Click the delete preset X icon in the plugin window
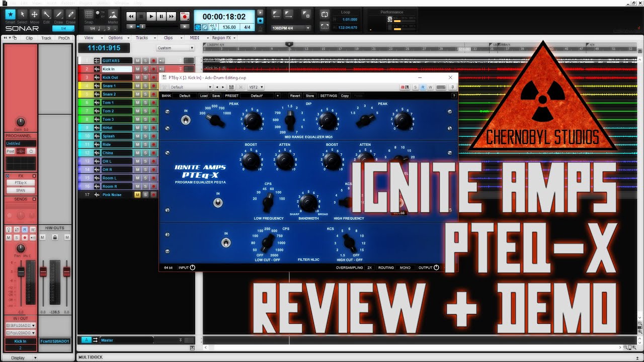Image resolution: width=644 pixels, height=362 pixels. tap(240, 87)
